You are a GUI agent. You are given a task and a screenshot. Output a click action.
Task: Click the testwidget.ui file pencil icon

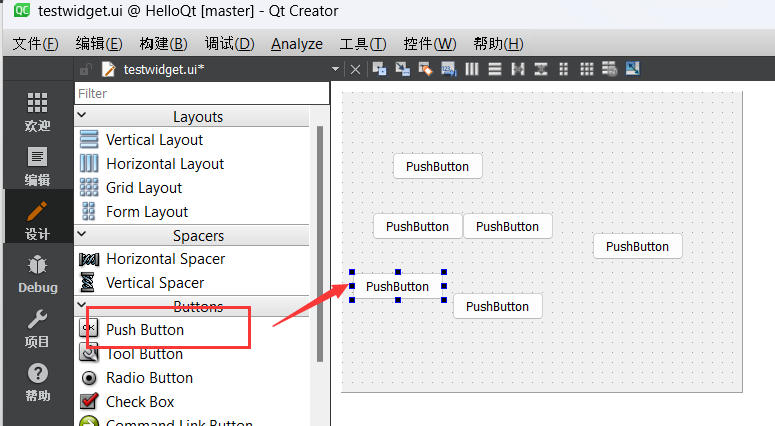tap(109, 70)
